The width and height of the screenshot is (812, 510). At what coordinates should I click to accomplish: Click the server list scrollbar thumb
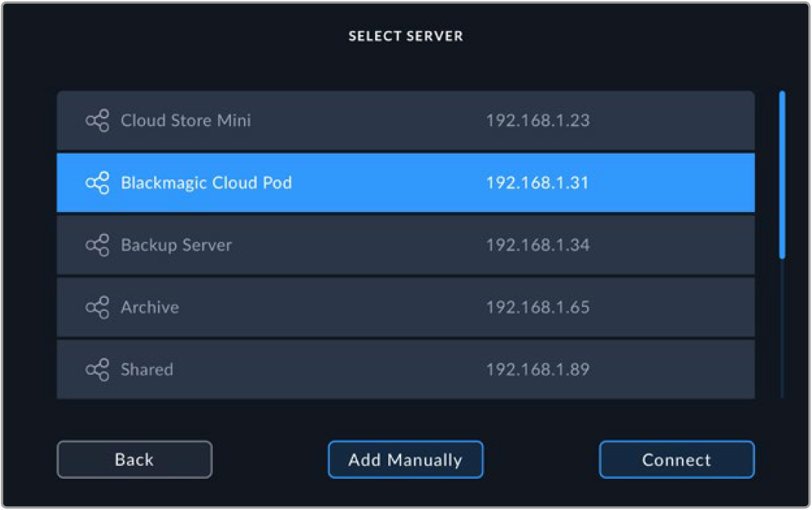point(782,175)
